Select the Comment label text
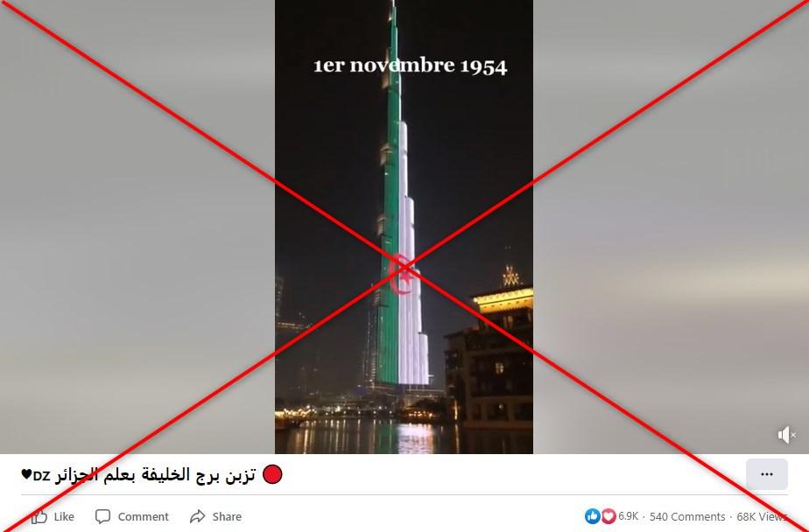Image resolution: width=809 pixels, height=532 pixels. point(143,516)
